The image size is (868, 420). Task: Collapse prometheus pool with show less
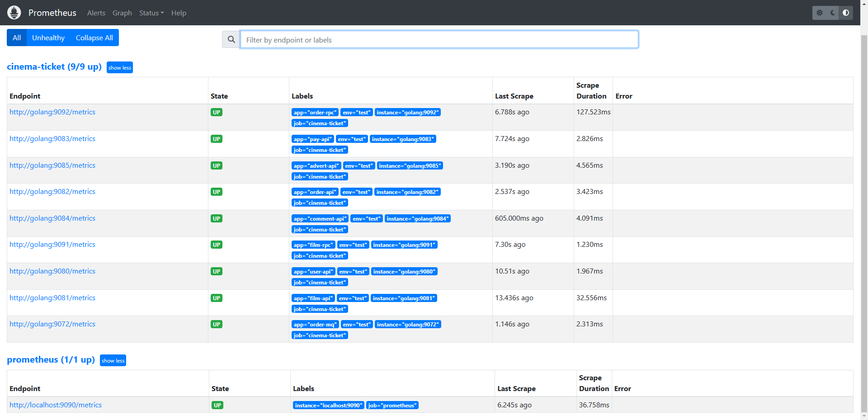113,360
